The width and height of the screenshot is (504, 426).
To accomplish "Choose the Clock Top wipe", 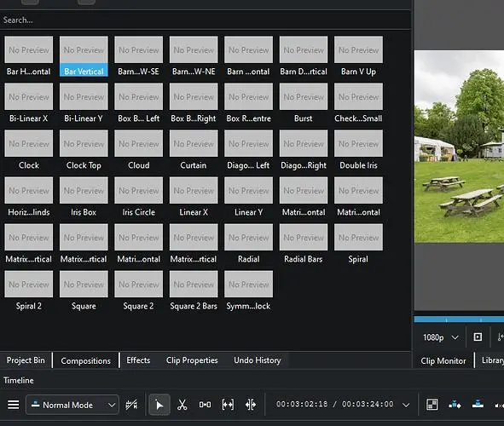I will click(84, 150).
